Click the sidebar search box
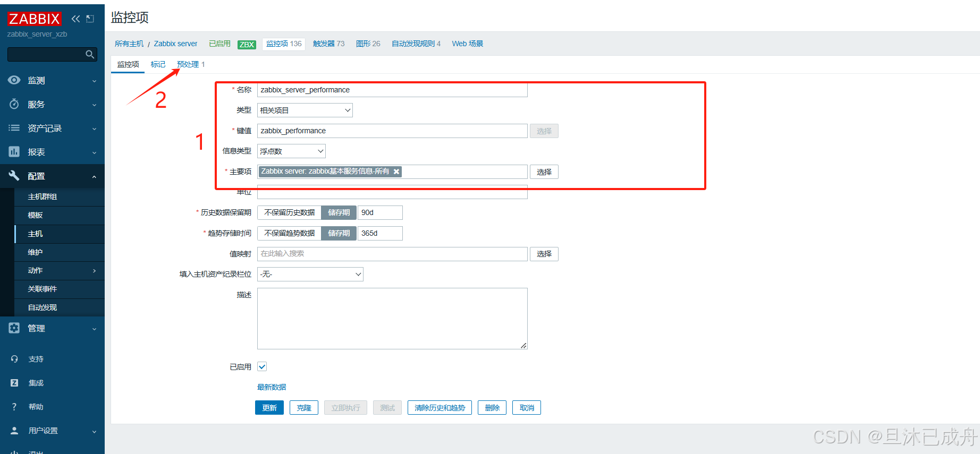The height and width of the screenshot is (454, 980). point(52,54)
